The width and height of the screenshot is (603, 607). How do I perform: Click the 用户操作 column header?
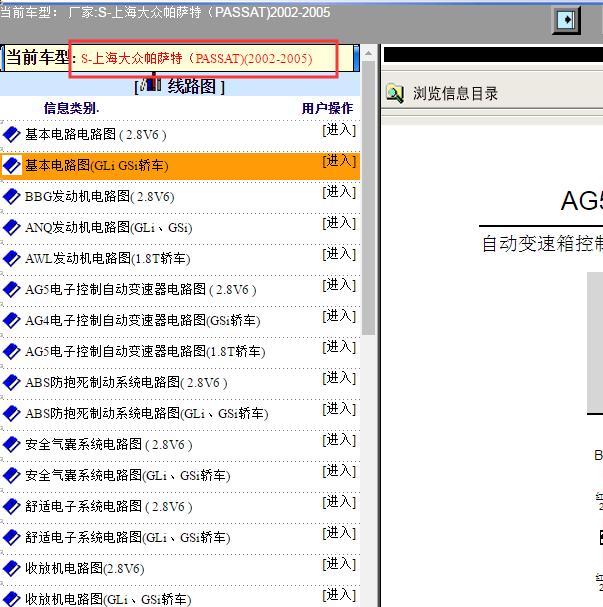(x=327, y=108)
